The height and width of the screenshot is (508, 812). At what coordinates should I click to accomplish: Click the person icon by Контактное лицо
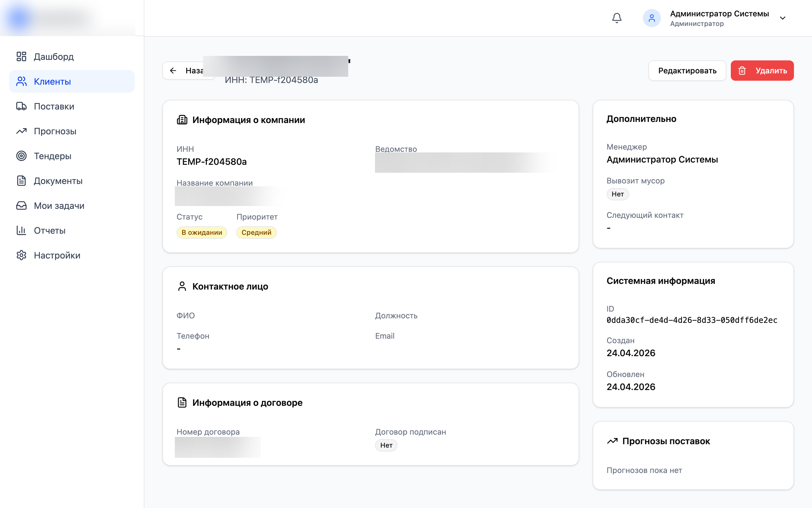tap(182, 286)
